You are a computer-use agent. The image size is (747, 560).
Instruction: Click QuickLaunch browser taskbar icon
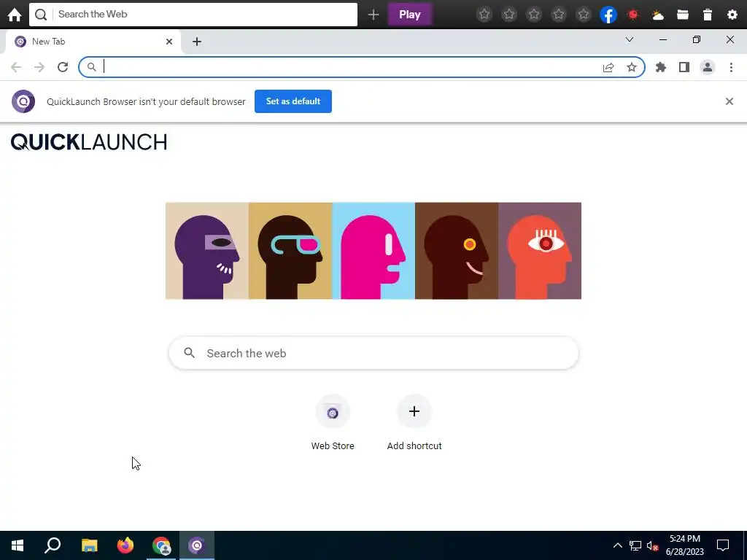click(x=197, y=545)
